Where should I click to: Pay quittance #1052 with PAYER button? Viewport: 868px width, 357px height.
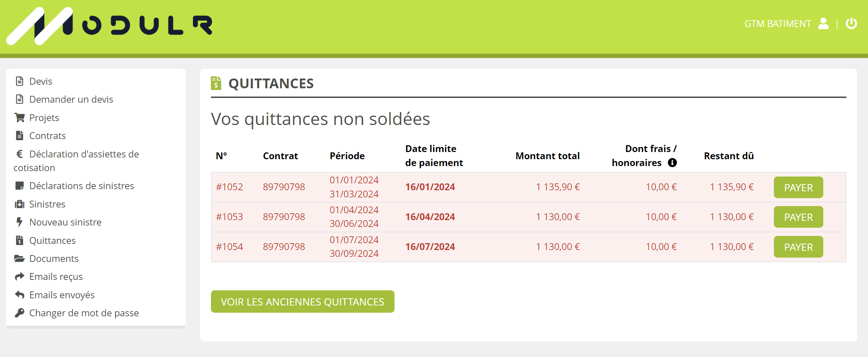click(798, 187)
